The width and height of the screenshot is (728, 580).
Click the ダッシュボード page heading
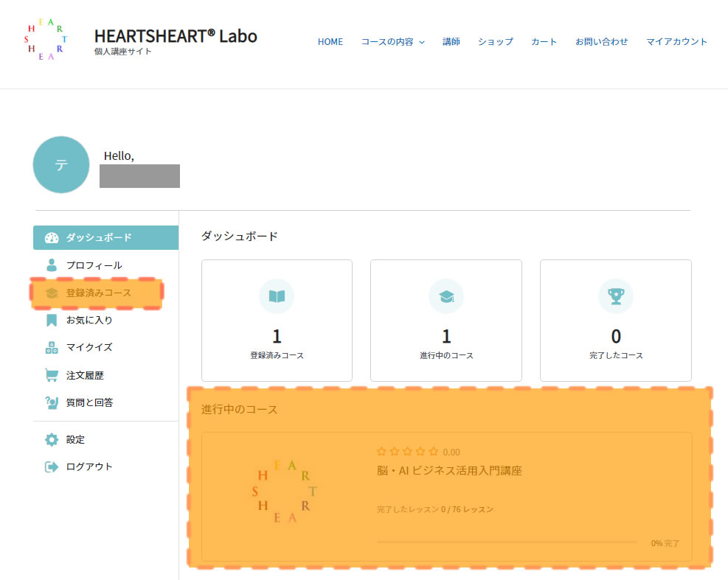239,236
